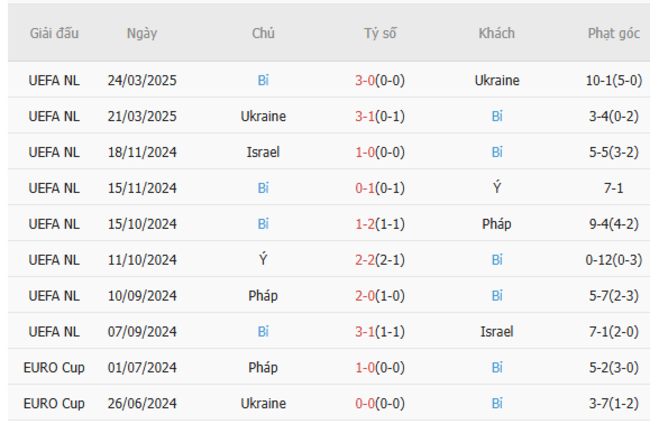The height and width of the screenshot is (433, 650).
Task: Click away team Bỉ in 21/03/2025 row
Action: [x=497, y=116]
